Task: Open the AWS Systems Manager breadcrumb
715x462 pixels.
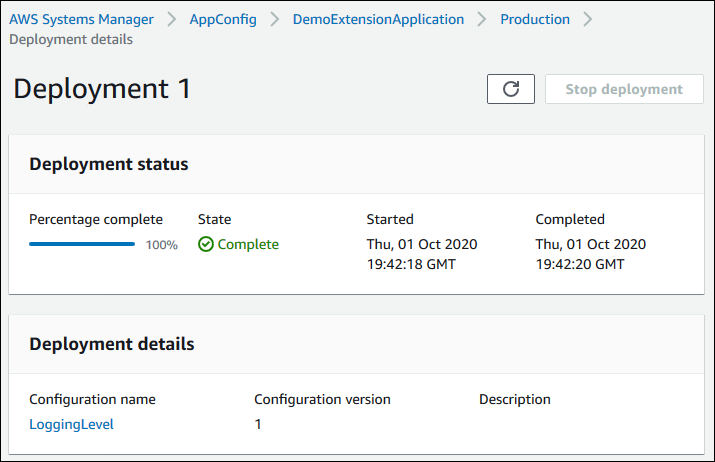Action: [81, 19]
